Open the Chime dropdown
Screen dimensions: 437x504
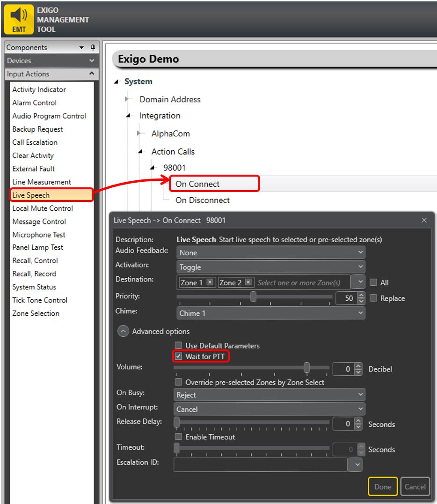(271, 313)
